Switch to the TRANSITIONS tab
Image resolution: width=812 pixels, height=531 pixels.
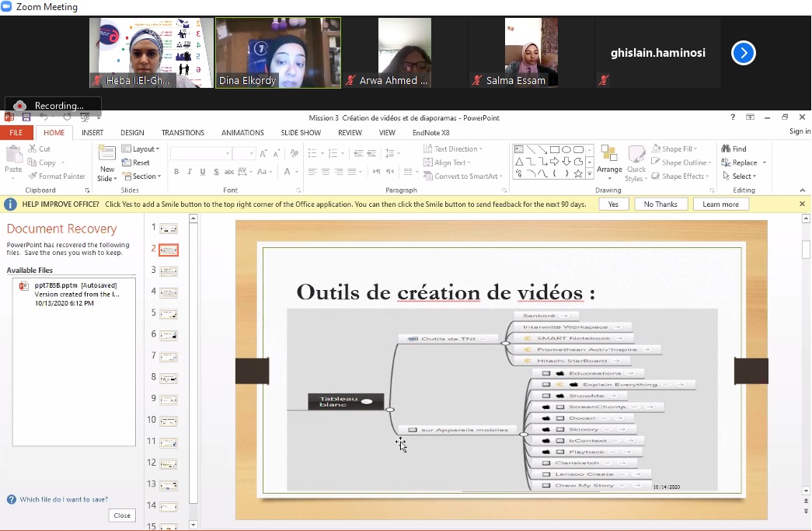(x=183, y=133)
